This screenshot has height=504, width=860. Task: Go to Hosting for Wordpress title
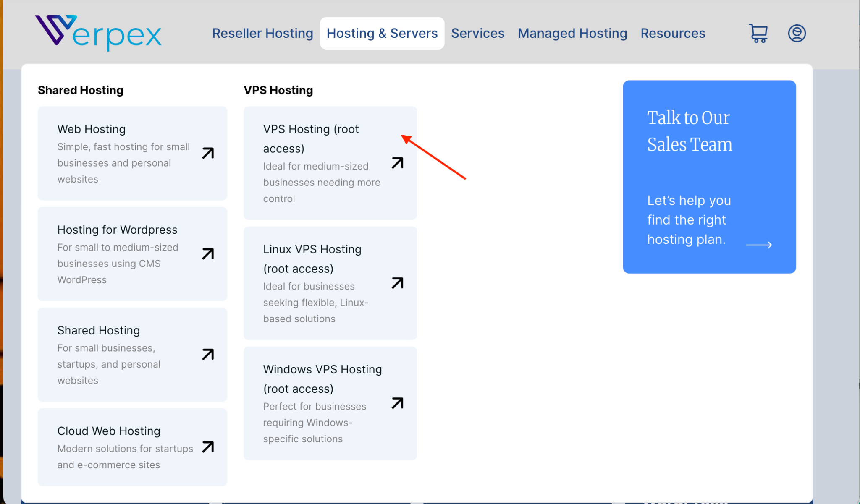point(117,230)
